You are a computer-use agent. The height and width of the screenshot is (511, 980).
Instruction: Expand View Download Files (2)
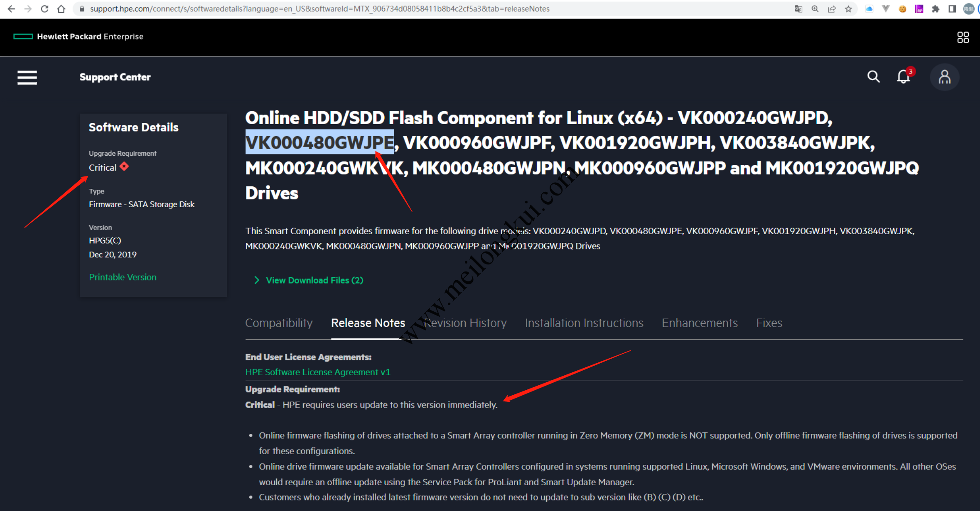point(308,280)
